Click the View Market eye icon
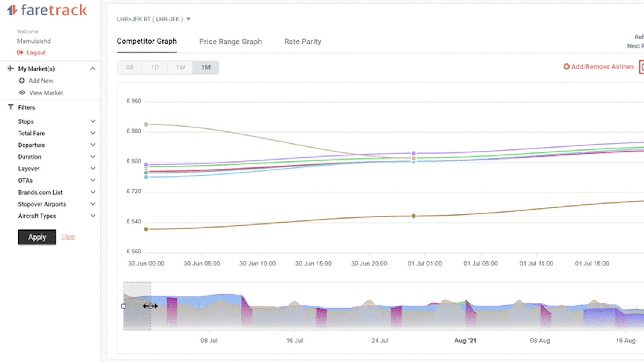The image size is (644, 362). pyautogui.click(x=22, y=92)
